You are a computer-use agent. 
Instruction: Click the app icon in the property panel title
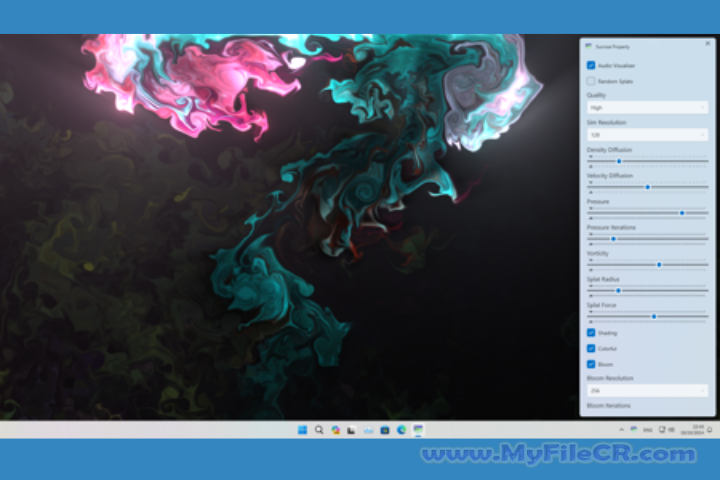(x=589, y=46)
